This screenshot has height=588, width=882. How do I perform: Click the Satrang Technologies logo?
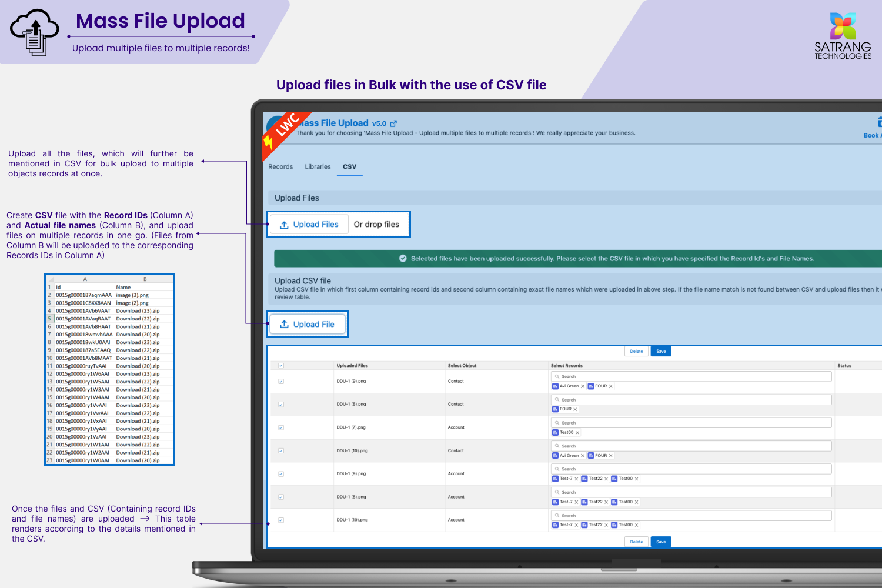843,36
